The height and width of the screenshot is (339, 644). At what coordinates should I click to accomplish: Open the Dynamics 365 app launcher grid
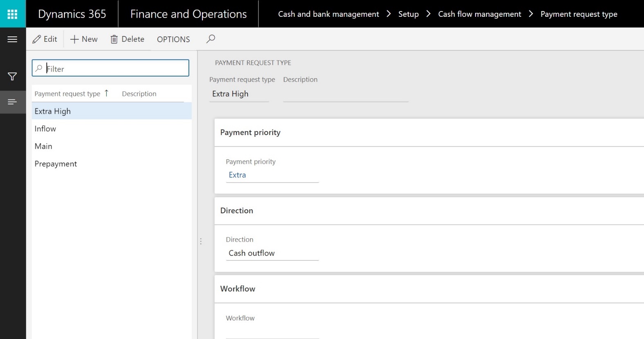[13, 14]
